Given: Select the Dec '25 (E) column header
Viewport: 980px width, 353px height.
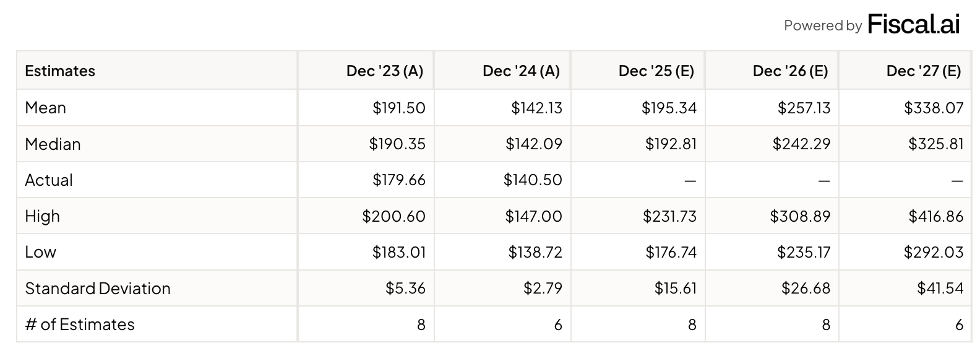Looking at the screenshot, I should [656, 71].
